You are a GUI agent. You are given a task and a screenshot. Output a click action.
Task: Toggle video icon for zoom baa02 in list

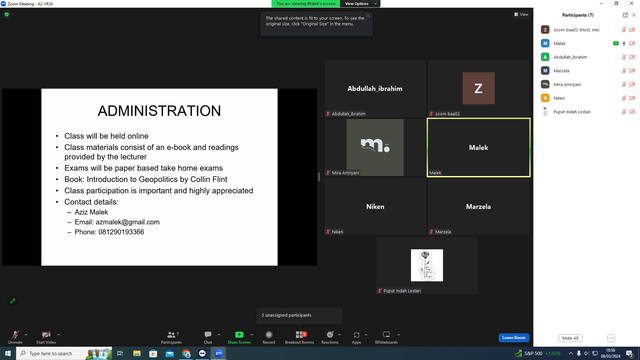coord(632,30)
